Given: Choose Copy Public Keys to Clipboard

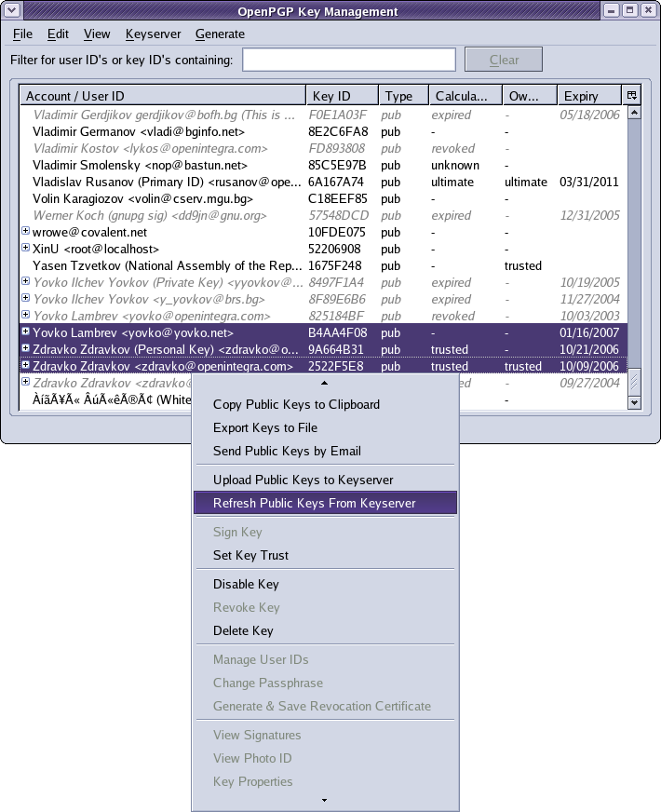Looking at the screenshot, I should click(x=325, y=404).
